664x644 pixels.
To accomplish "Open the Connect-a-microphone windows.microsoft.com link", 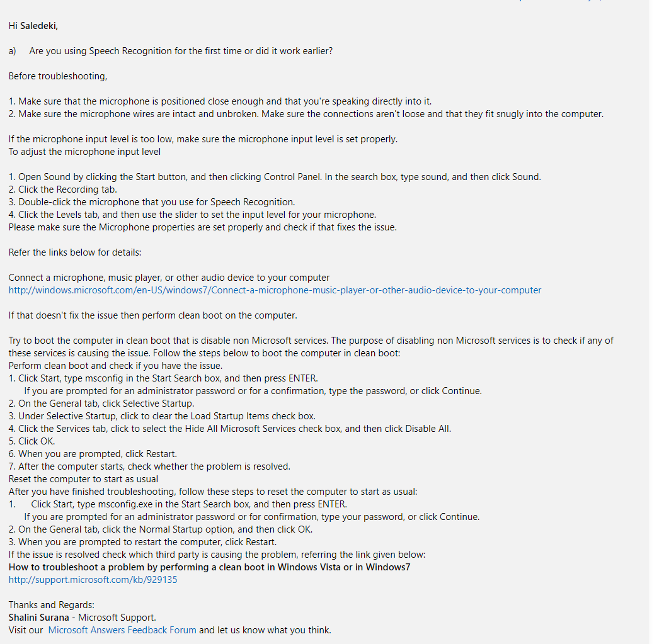I will [x=275, y=290].
